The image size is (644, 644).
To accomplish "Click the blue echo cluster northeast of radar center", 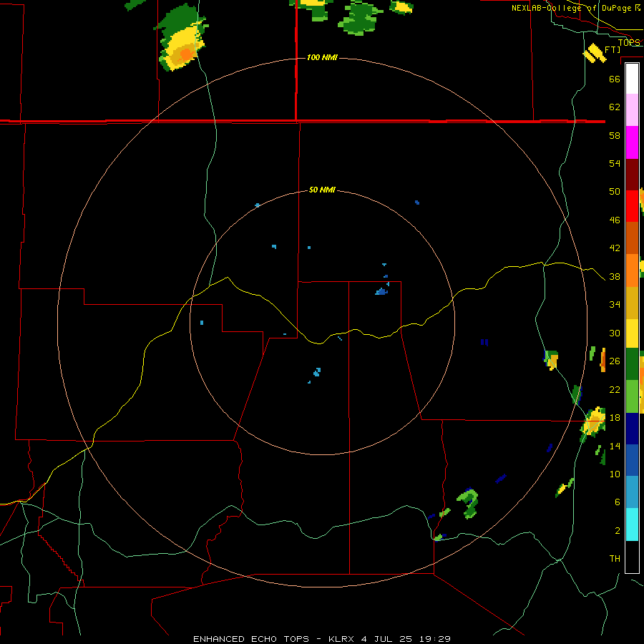I will pyautogui.click(x=381, y=292).
